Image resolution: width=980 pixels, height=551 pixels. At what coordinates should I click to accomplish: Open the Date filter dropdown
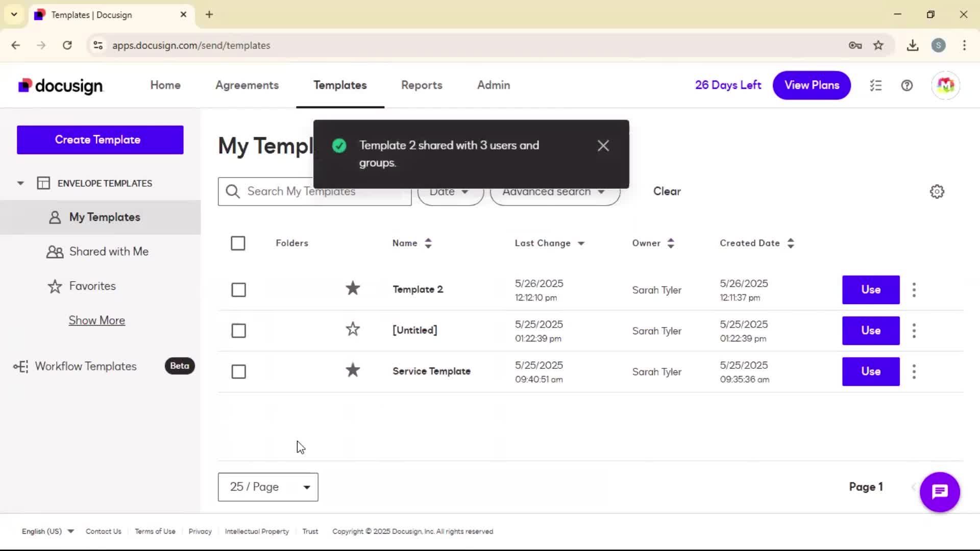pos(450,192)
